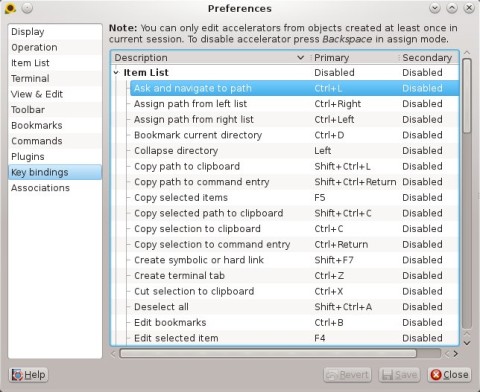Click the scroll-right arrow of horizontal scrollbar
Image resolution: width=480 pixels, height=392 pixels.
point(456,354)
